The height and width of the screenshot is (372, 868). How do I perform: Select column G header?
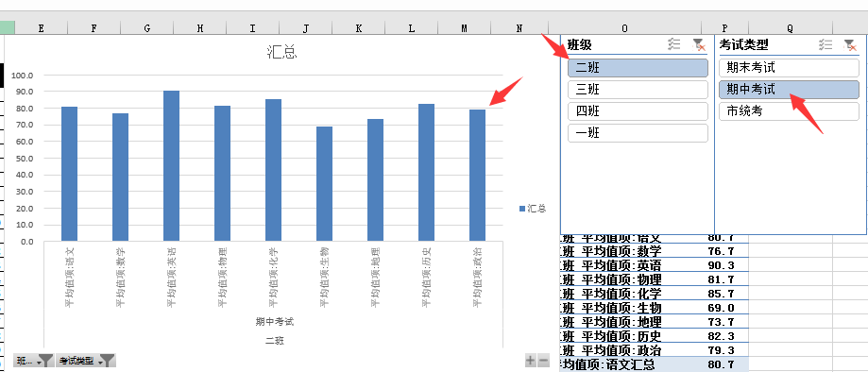click(147, 28)
